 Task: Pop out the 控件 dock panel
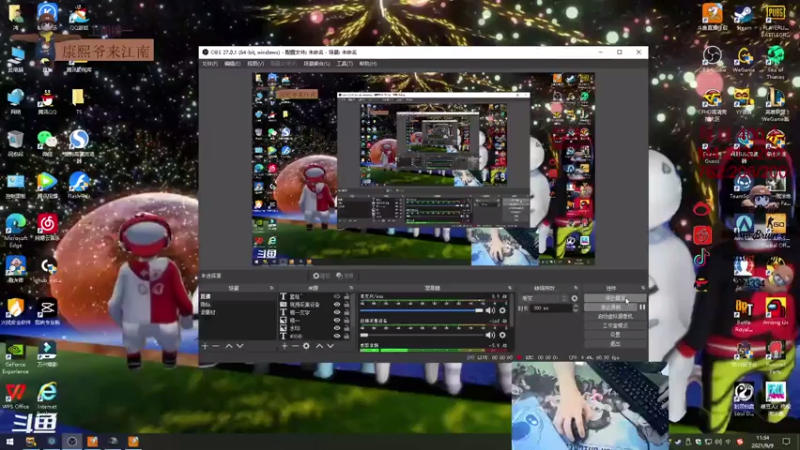(643, 288)
